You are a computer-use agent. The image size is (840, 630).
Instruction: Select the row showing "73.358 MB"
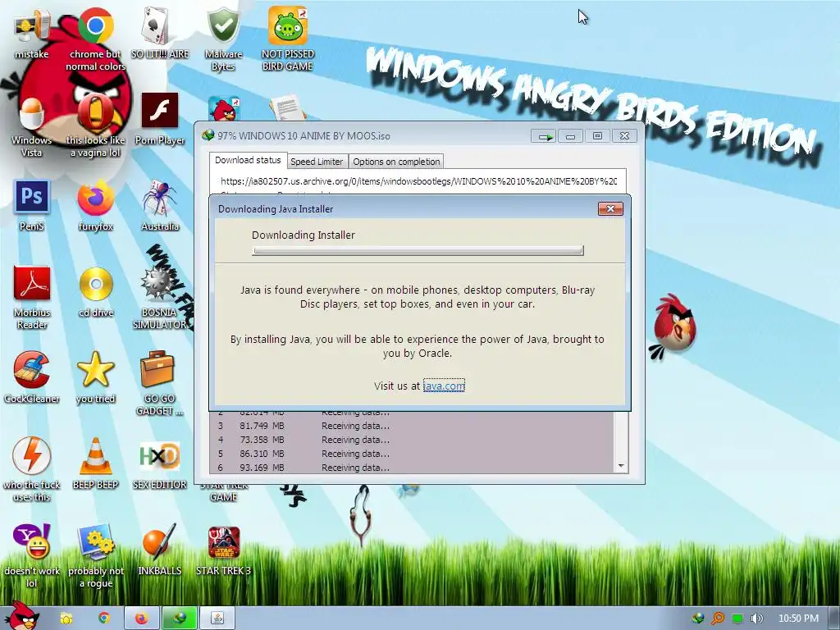click(x=412, y=440)
